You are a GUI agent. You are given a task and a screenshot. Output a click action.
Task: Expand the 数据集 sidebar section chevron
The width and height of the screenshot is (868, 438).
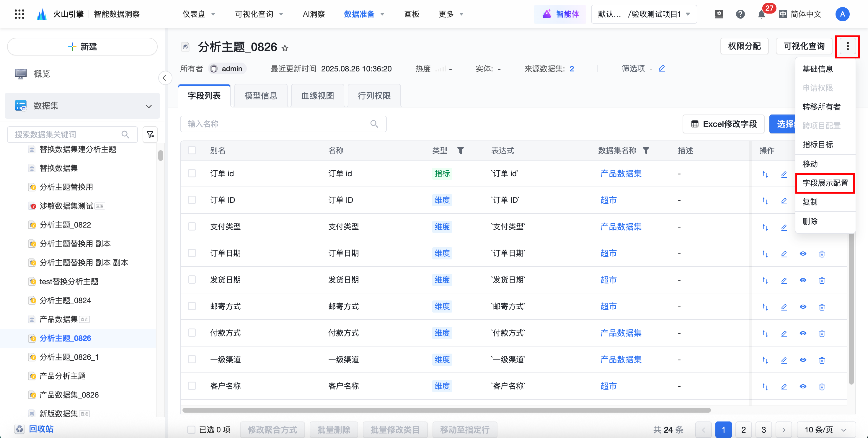coord(149,106)
